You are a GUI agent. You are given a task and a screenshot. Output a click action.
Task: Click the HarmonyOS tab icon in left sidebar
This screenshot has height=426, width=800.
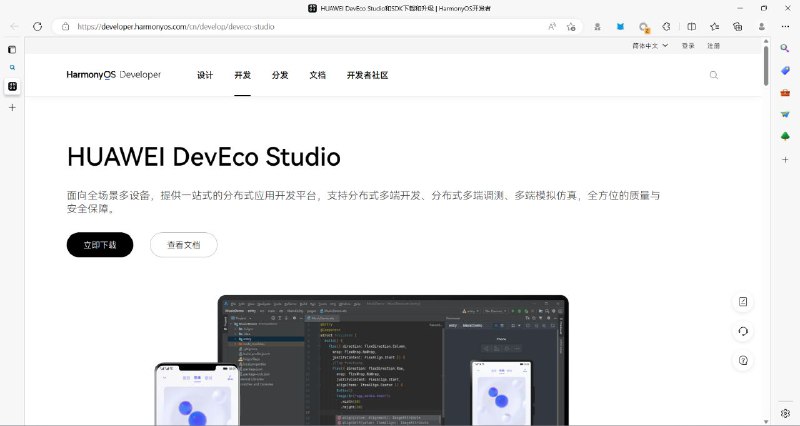[12, 86]
